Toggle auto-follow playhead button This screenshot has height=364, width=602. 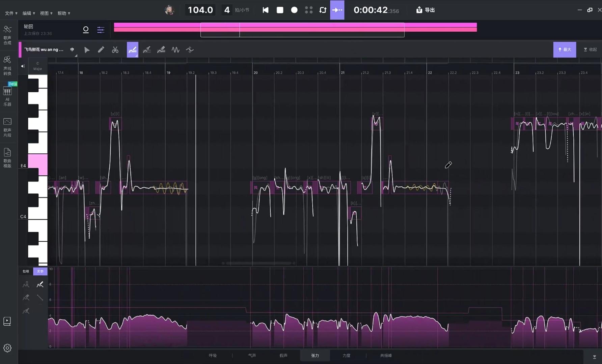coord(337,10)
